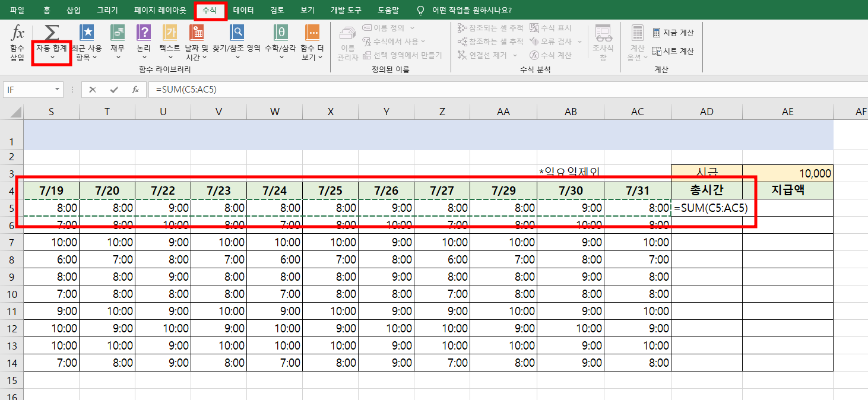Confirm the formula with the check button

click(x=114, y=90)
